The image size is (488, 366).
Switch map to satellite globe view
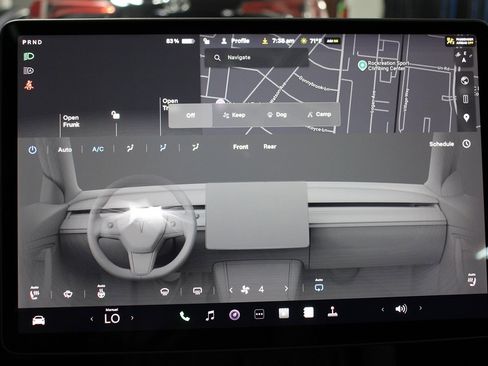click(x=465, y=81)
